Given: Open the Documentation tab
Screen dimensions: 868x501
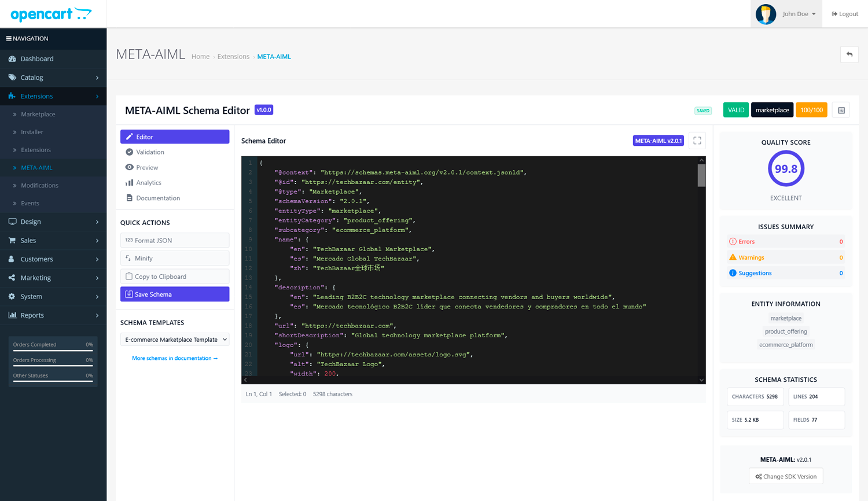Looking at the screenshot, I should point(175,198).
